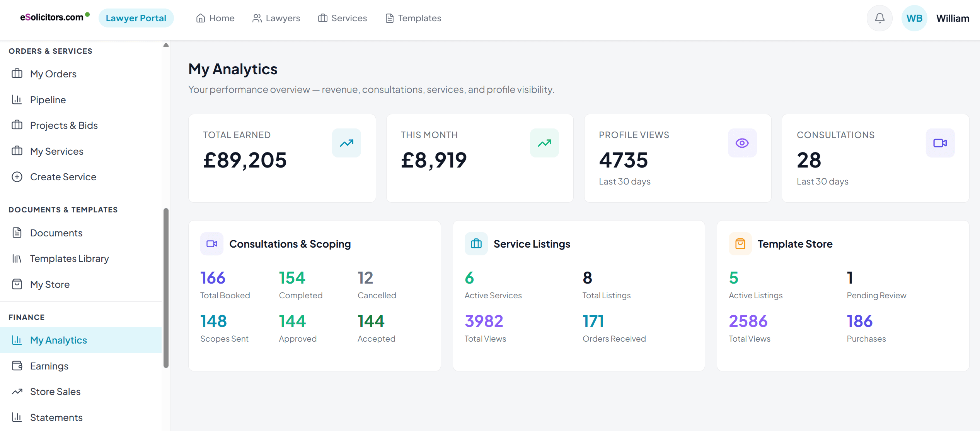
Task: Open the Lawyers page from the navigation bar
Action: click(x=276, y=18)
